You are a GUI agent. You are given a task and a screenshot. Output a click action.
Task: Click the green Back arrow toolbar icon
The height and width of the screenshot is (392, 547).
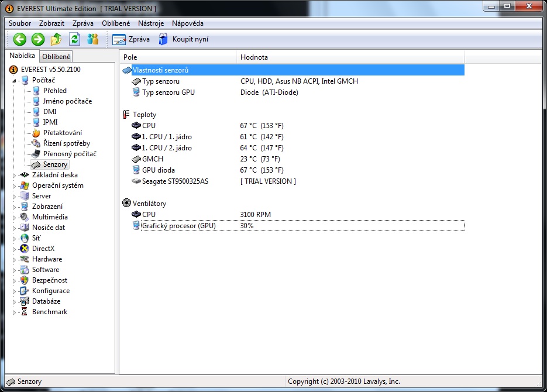click(20, 39)
